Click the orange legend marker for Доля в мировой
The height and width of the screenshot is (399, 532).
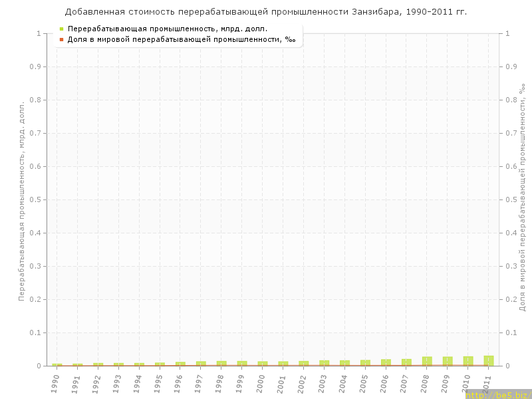tap(61, 40)
